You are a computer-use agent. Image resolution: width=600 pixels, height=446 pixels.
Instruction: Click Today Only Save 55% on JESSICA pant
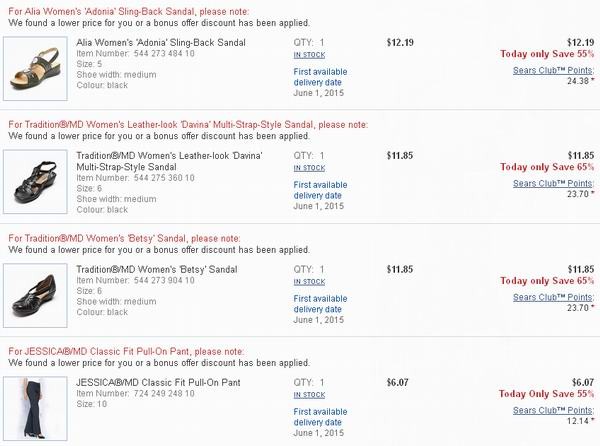pos(546,394)
